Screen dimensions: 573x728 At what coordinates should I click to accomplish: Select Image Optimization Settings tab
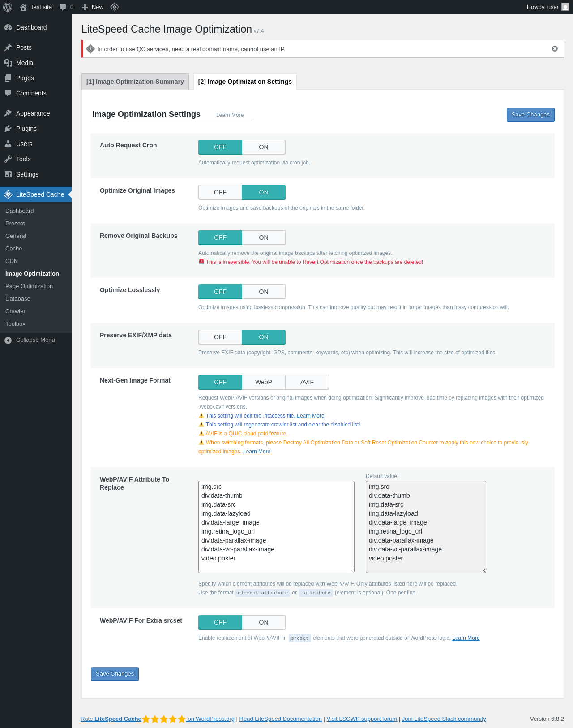(245, 82)
